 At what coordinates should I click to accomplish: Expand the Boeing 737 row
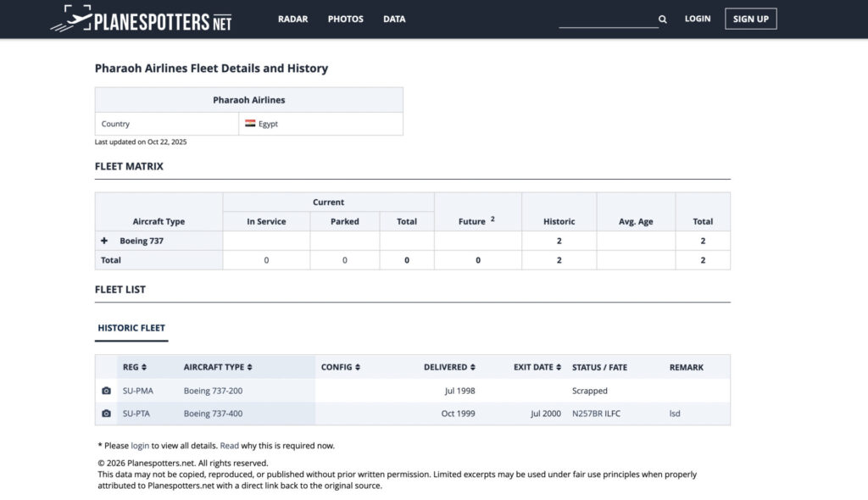point(104,241)
